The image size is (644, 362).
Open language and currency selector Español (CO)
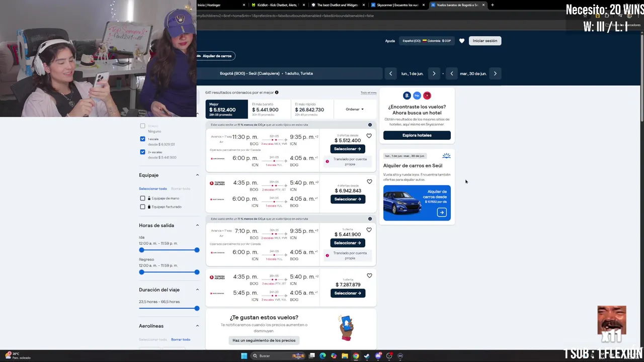[426, 41]
